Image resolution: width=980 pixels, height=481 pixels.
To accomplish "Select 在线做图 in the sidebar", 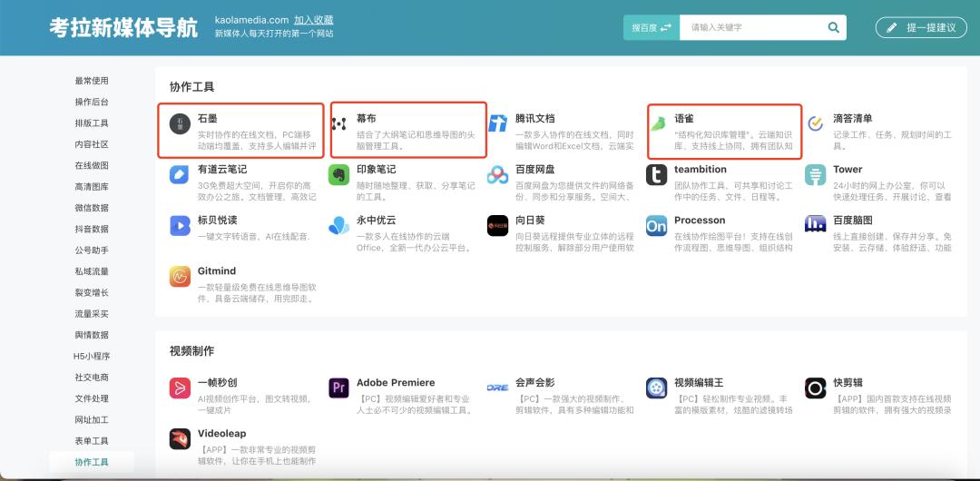I will coord(92,166).
